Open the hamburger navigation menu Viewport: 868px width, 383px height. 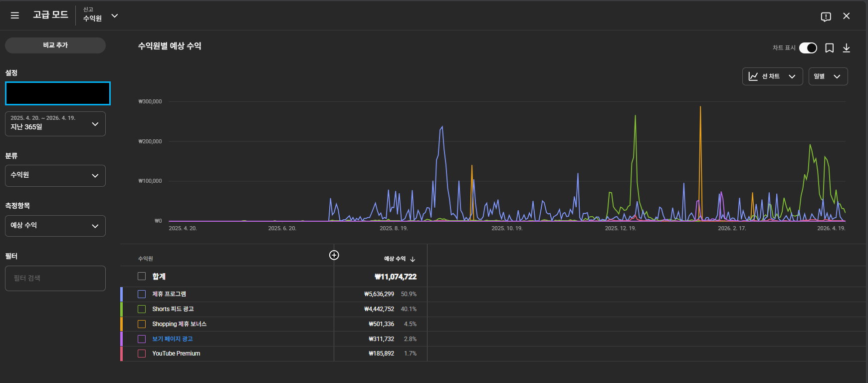point(15,15)
